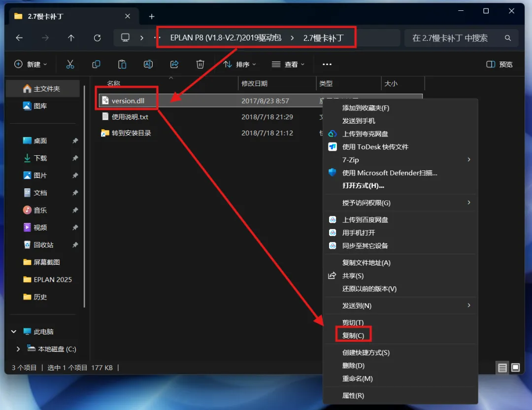Click the 转到安装目录 shortcut icon
The height and width of the screenshot is (410, 532).
tap(105, 133)
